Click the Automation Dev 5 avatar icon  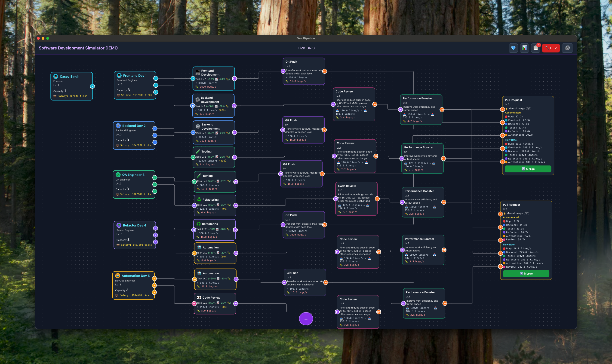coord(117,276)
